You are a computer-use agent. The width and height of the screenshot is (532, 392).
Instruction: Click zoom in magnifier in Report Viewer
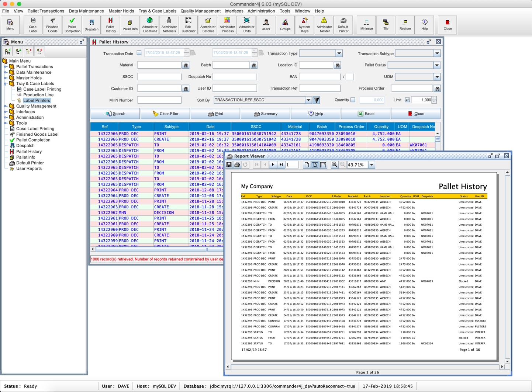[335, 165]
